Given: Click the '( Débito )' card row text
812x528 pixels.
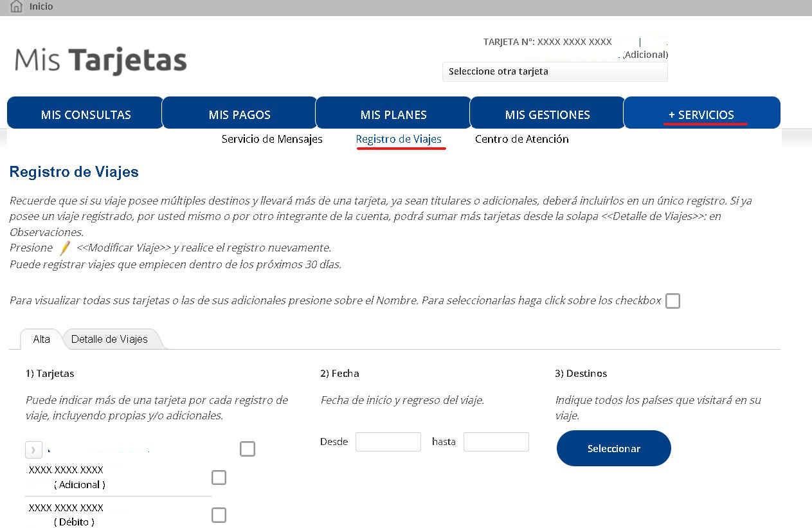Looking at the screenshot, I should click(75, 522).
